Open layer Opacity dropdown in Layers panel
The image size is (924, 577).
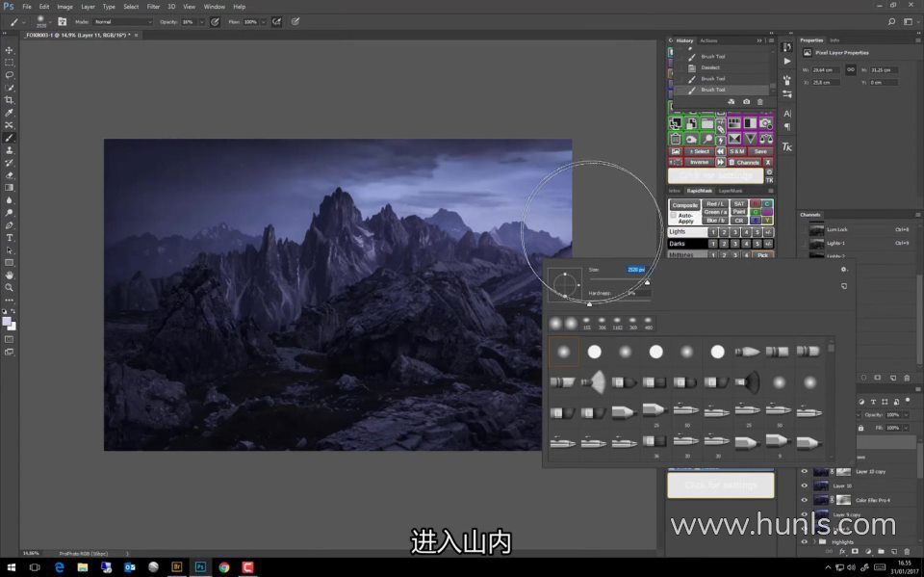(906, 415)
